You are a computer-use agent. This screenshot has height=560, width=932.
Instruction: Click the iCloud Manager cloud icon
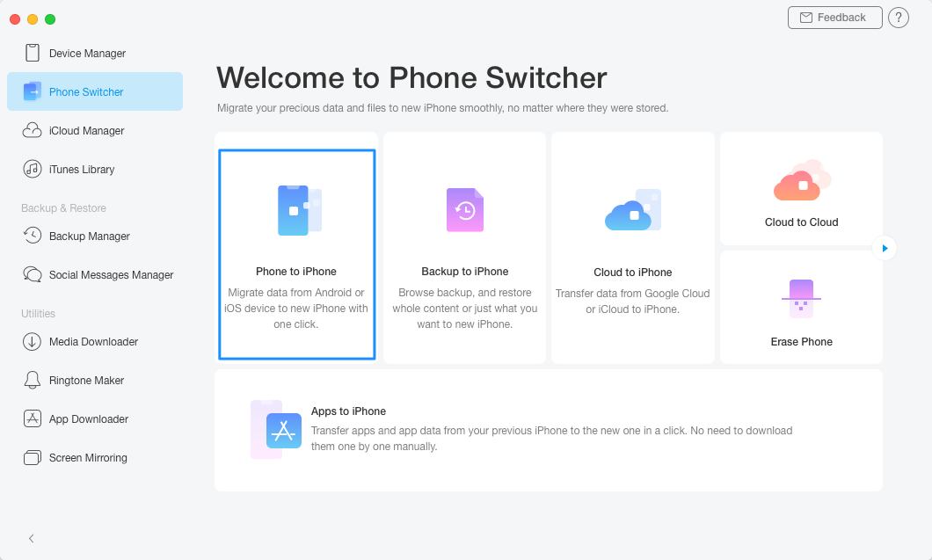click(x=33, y=130)
